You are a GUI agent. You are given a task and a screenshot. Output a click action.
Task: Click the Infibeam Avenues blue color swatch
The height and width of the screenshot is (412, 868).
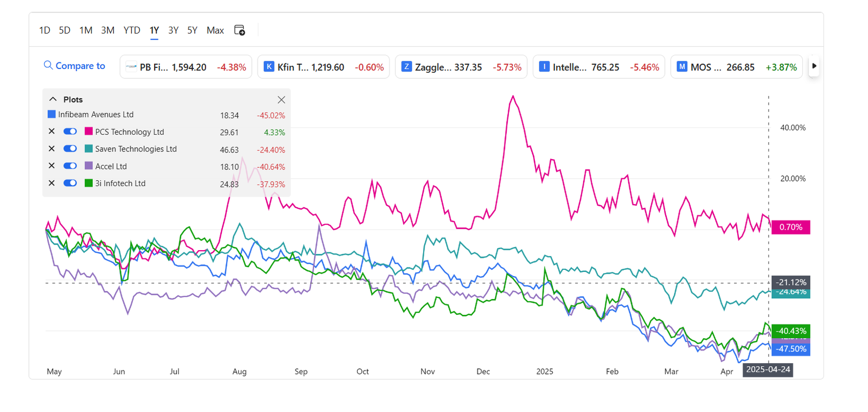[x=52, y=115]
